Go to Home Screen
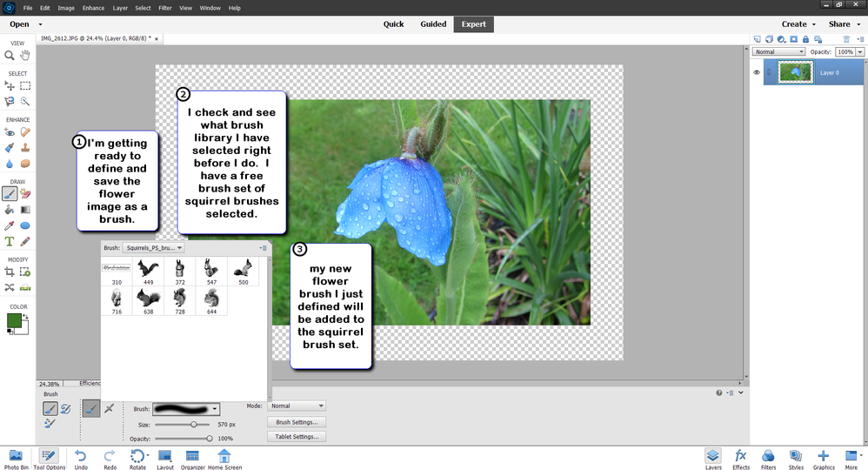The width and height of the screenshot is (868, 470). [x=224, y=459]
